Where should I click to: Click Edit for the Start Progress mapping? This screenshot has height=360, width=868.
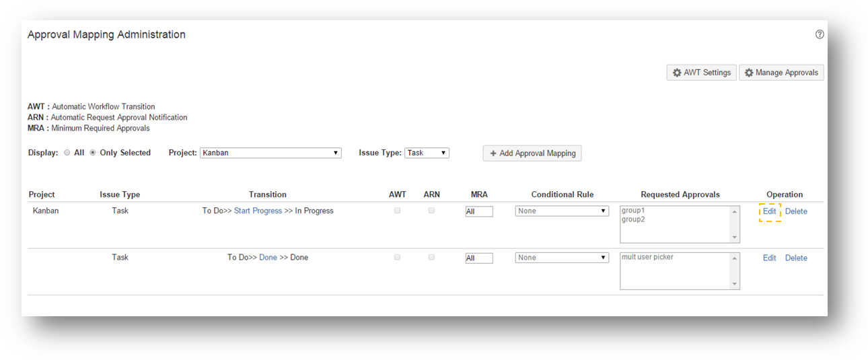[x=769, y=211]
